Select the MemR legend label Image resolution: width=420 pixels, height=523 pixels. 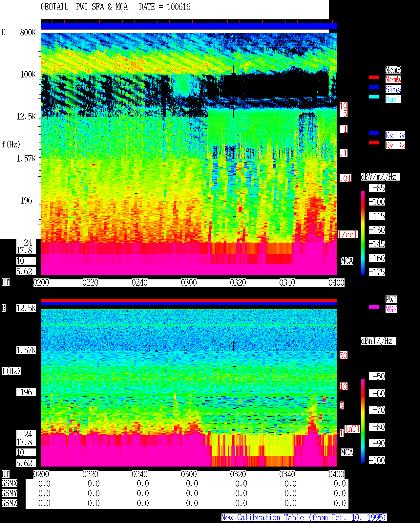pyautogui.click(x=393, y=70)
